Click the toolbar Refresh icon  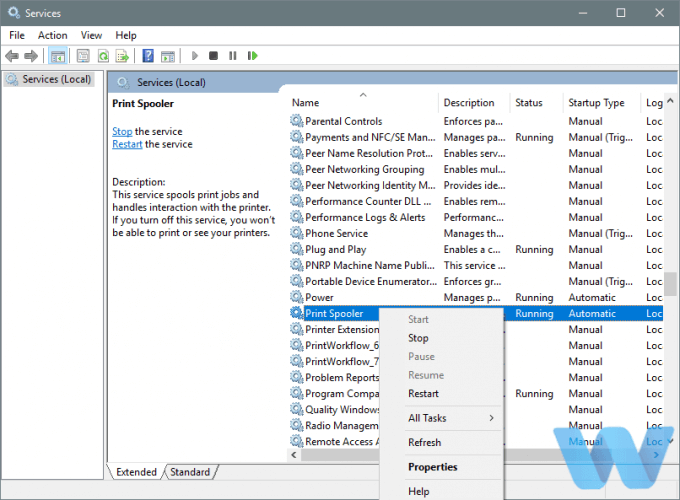102,56
